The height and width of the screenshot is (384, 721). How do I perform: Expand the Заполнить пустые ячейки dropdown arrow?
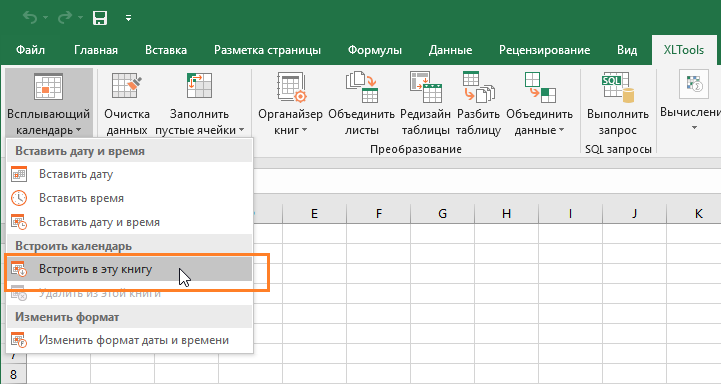pyautogui.click(x=241, y=131)
